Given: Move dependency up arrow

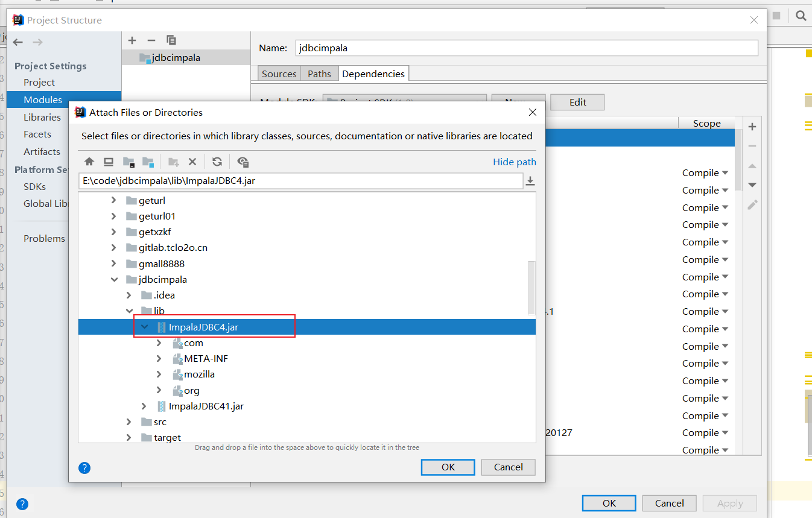Looking at the screenshot, I should point(752,166).
